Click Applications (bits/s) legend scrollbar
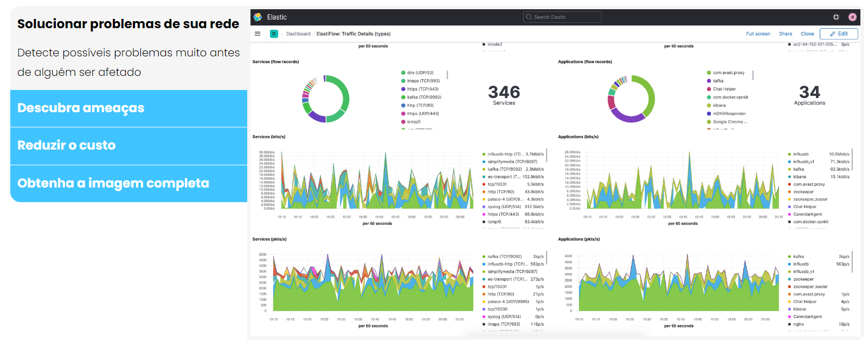The height and width of the screenshot is (343, 868). click(x=852, y=159)
